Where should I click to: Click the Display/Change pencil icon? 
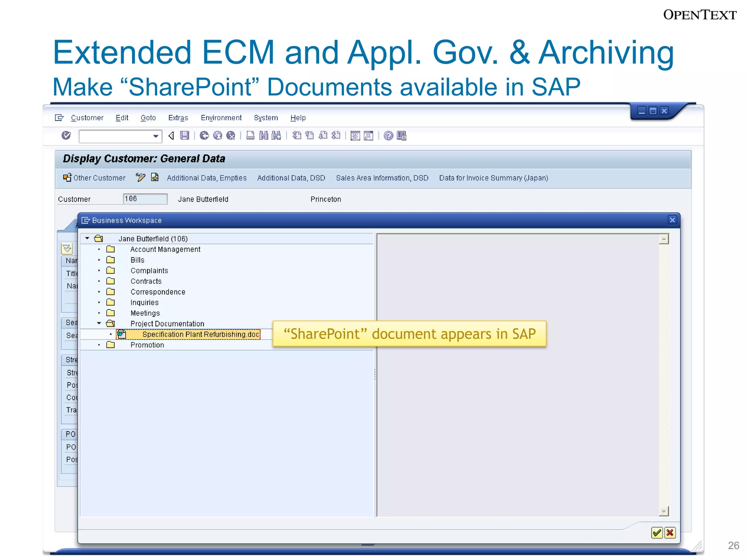(140, 178)
